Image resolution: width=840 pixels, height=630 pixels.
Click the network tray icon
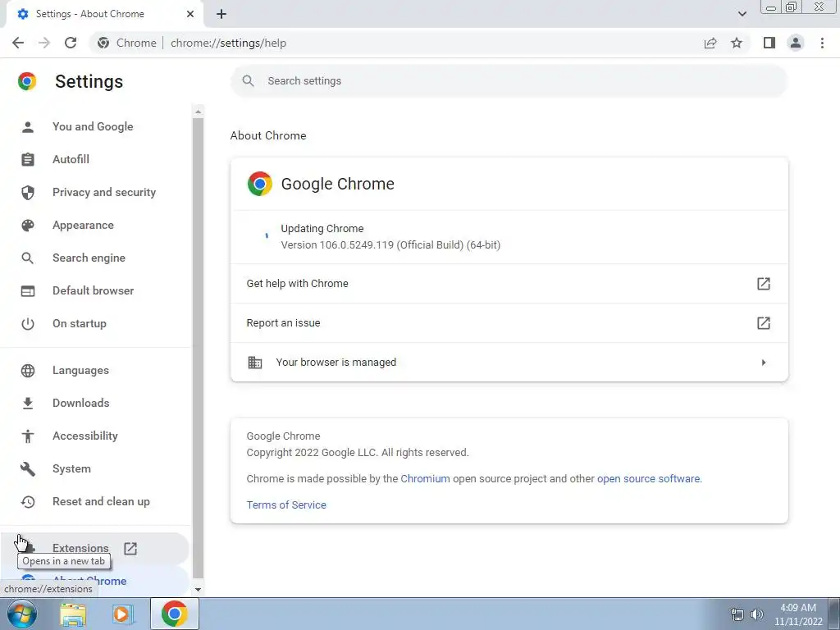pyautogui.click(x=737, y=614)
